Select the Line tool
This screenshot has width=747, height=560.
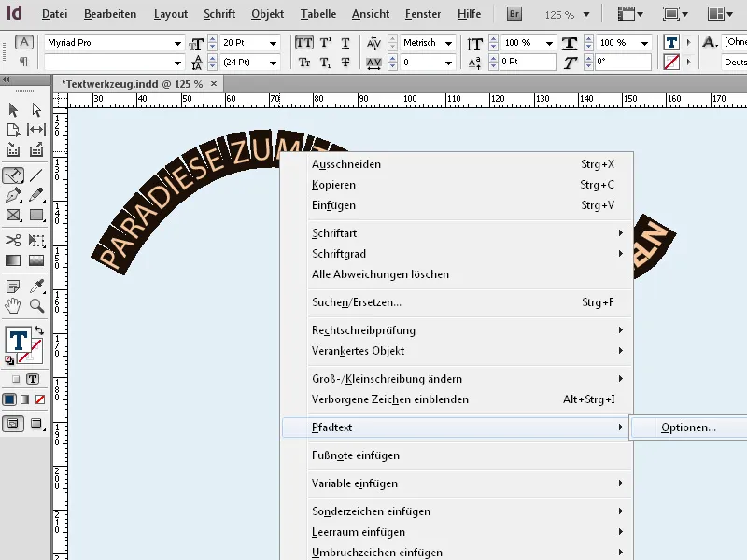click(x=36, y=175)
